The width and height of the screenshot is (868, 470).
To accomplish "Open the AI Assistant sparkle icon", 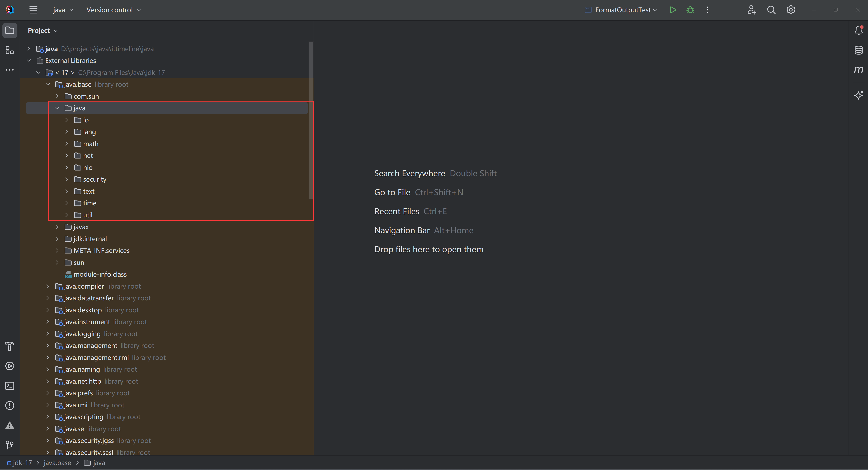I will point(859,95).
